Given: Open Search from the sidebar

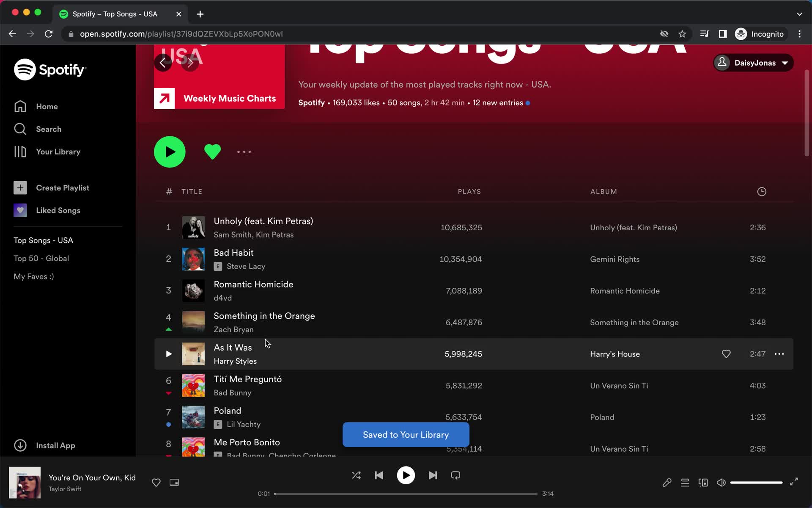Looking at the screenshot, I should click(x=38, y=129).
